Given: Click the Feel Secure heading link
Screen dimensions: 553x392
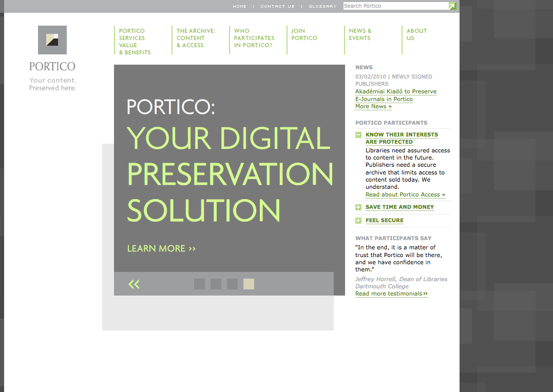Looking at the screenshot, I should tap(385, 220).
